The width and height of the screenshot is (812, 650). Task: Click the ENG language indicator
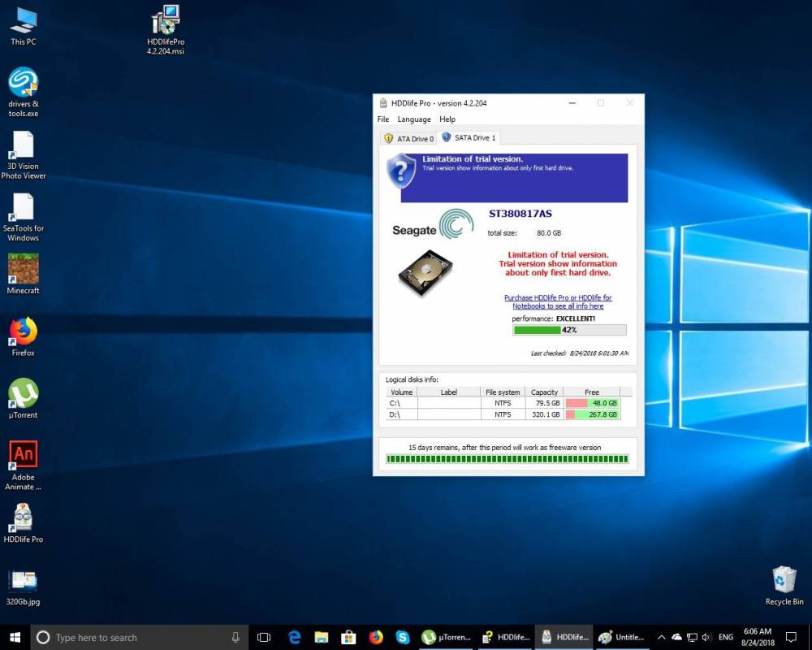point(726,637)
